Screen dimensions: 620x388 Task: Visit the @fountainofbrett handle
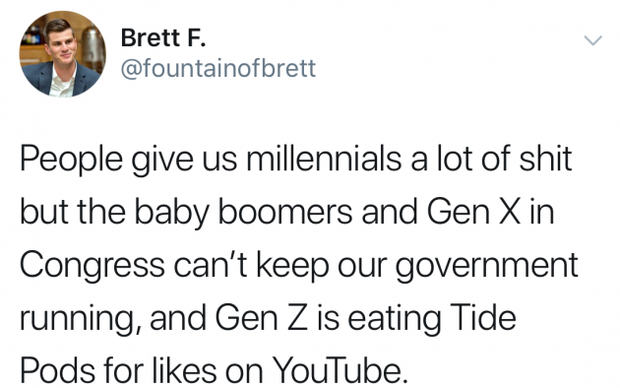pos(218,68)
